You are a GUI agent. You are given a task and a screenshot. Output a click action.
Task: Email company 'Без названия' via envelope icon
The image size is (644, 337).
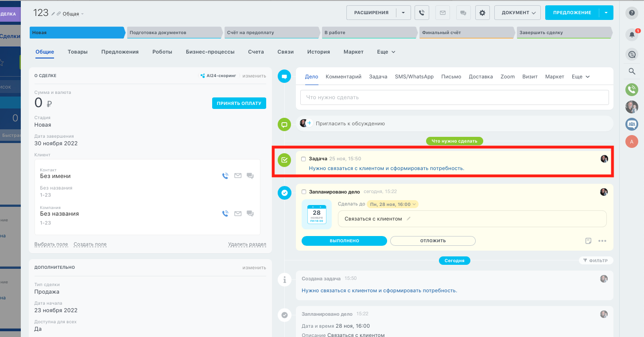coord(238,213)
